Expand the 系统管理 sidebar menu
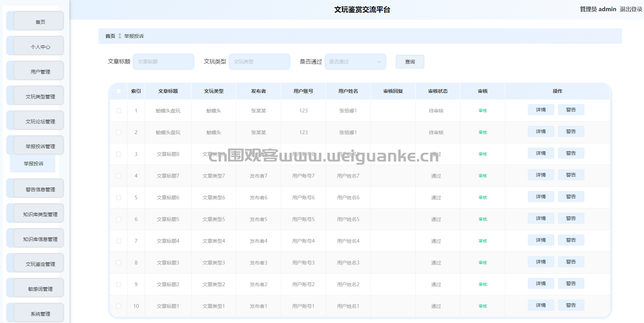 [x=40, y=314]
